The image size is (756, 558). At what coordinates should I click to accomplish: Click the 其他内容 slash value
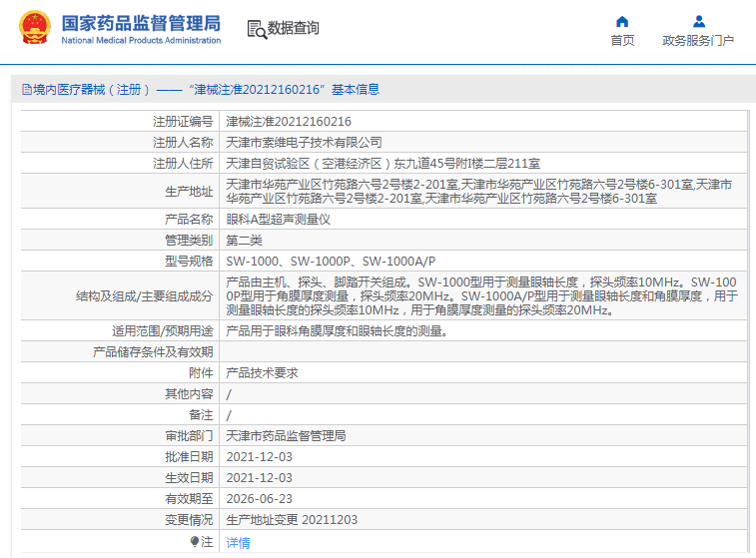[229, 394]
